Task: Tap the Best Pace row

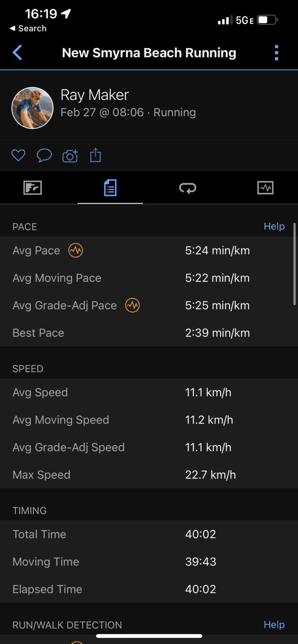Action: click(149, 333)
